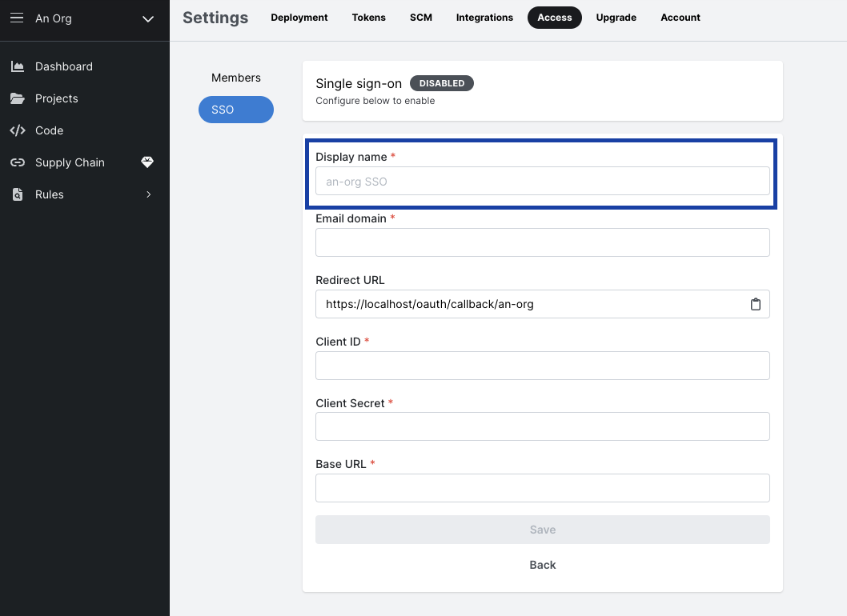Open Projects via the folder icon
Screen dimensions: 847x616
point(18,98)
